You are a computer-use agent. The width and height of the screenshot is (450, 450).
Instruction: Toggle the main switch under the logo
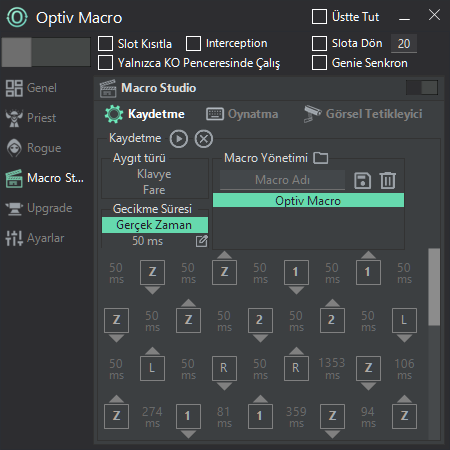tap(46, 52)
